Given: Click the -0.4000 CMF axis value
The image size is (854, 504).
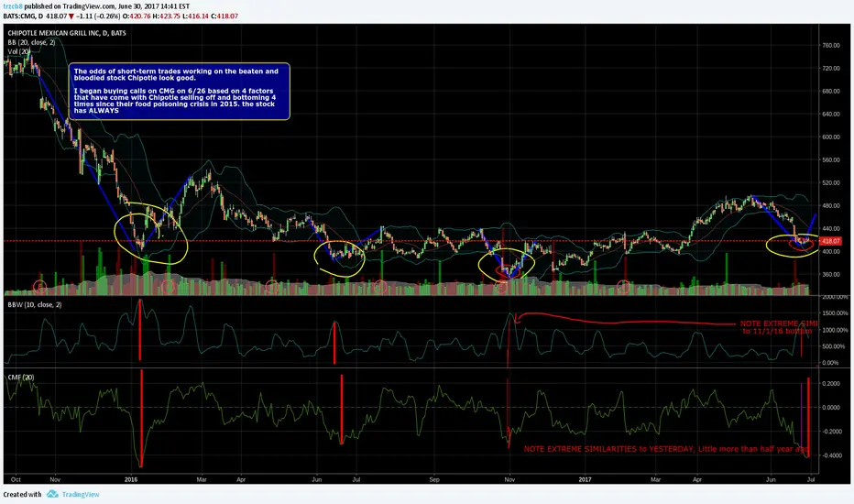Looking at the screenshot, I should pos(831,455).
